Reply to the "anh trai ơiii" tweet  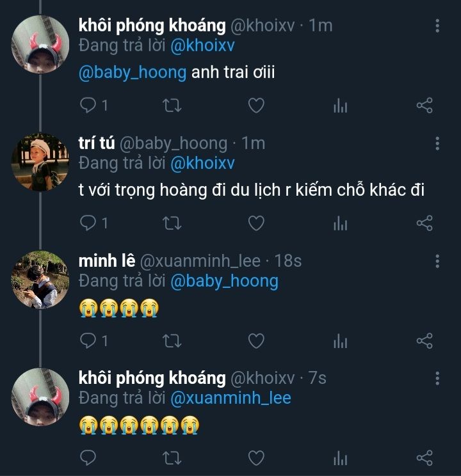(88, 105)
